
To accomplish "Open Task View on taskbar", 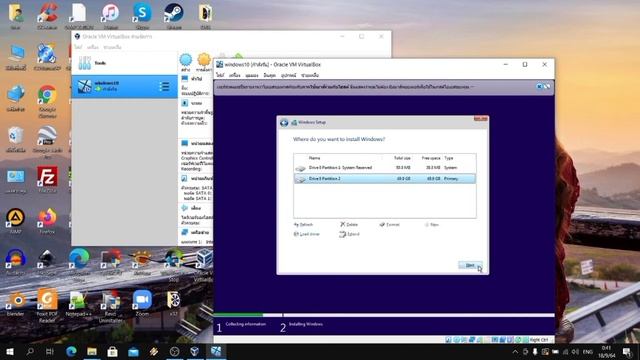I will pyautogui.click(x=50, y=351).
